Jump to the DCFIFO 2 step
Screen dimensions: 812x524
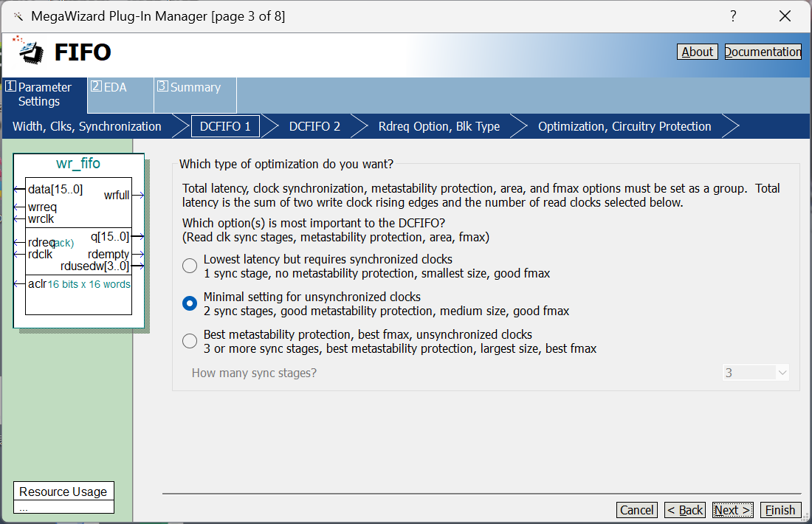pos(314,126)
